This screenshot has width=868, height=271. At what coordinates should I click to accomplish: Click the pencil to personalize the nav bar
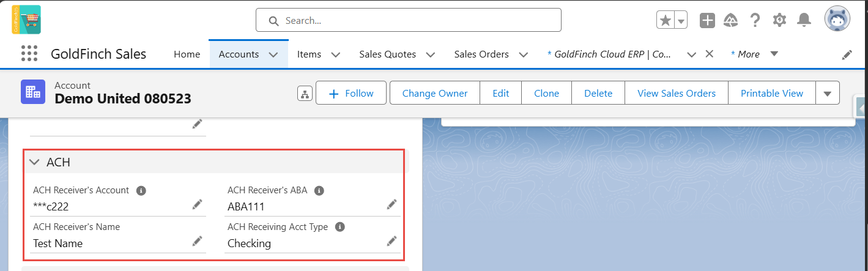[x=847, y=54]
